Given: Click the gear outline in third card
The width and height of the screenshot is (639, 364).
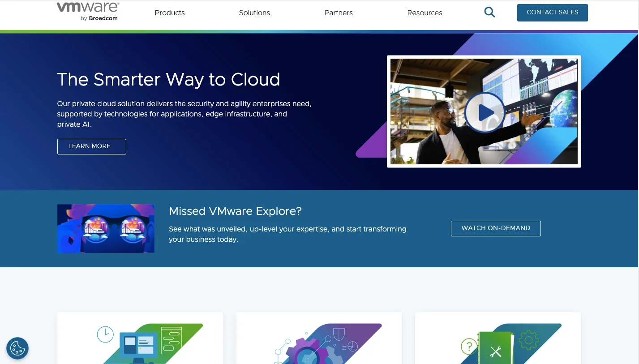Looking at the screenshot, I should (x=528, y=341).
